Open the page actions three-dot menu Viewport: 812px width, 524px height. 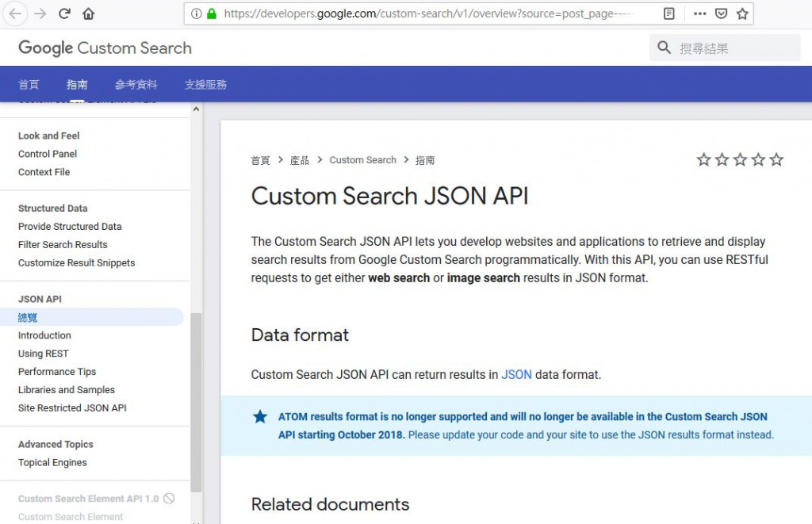pos(699,13)
